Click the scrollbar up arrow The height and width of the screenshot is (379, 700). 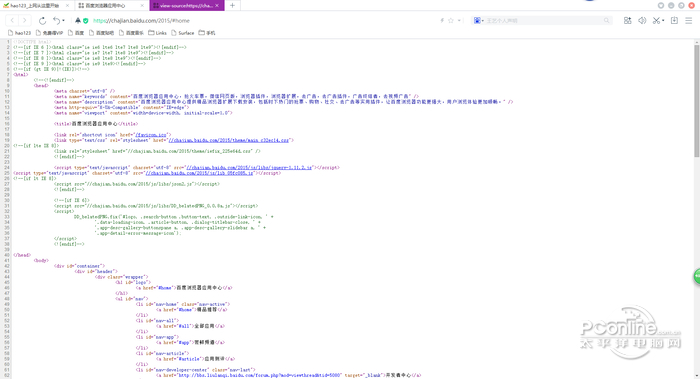tap(696, 42)
